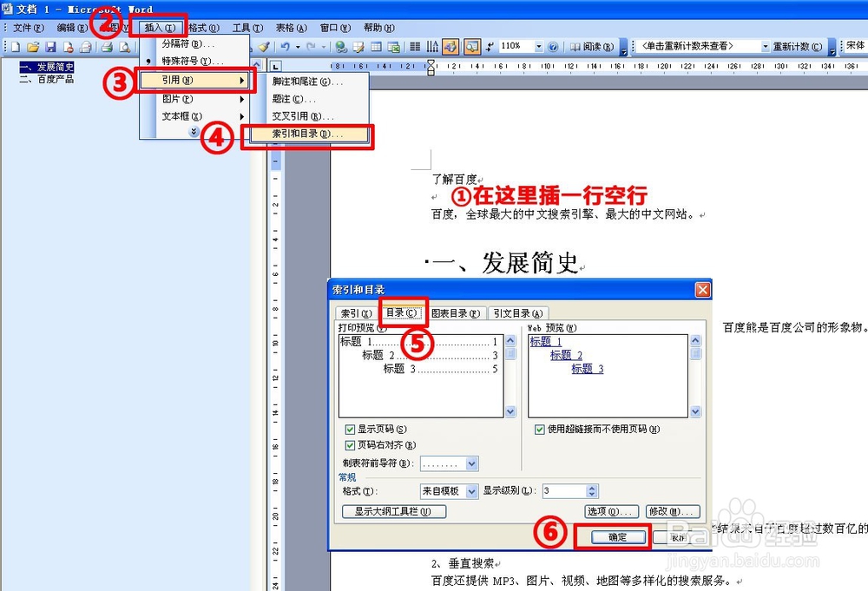Click the Show/Hide formatting marks icon
This screenshot has height=591, width=868.
[x=490, y=47]
